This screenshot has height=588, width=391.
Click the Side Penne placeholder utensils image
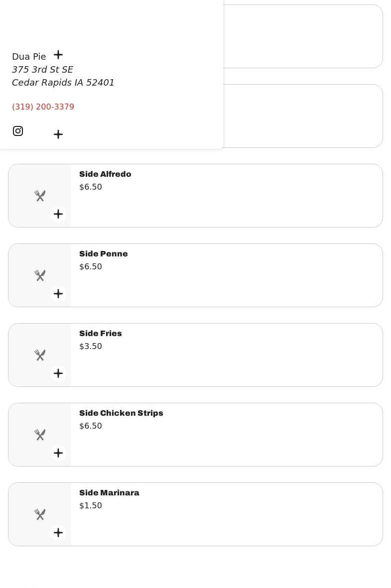click(40, 275)
